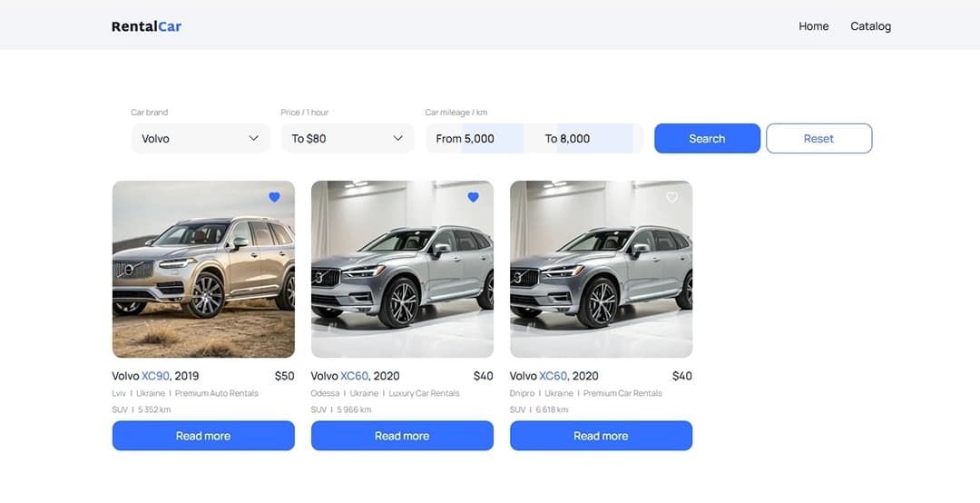Open the Price per hour dropdown chevron
Viewport: 980px width, 503px height.
[397, 138]
